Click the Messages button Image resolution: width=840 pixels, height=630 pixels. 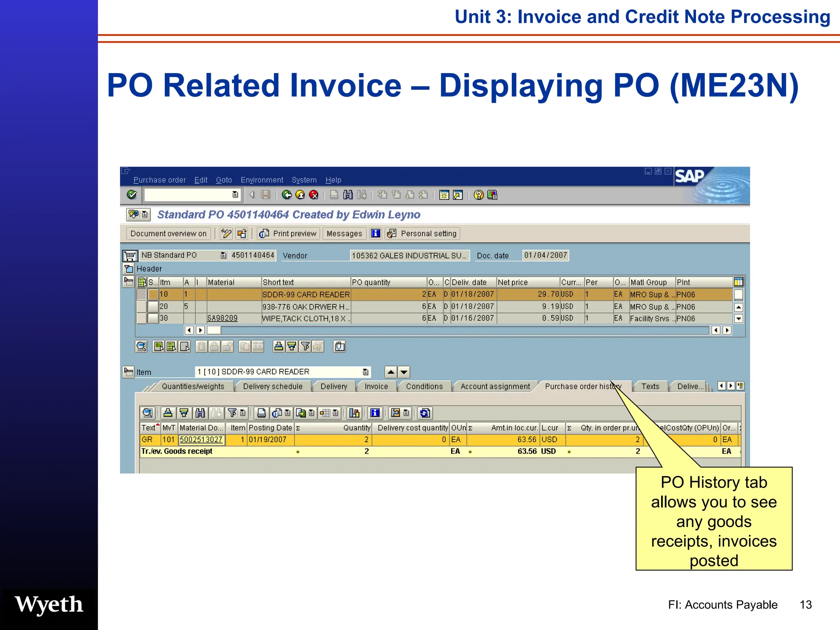point(345,233)
